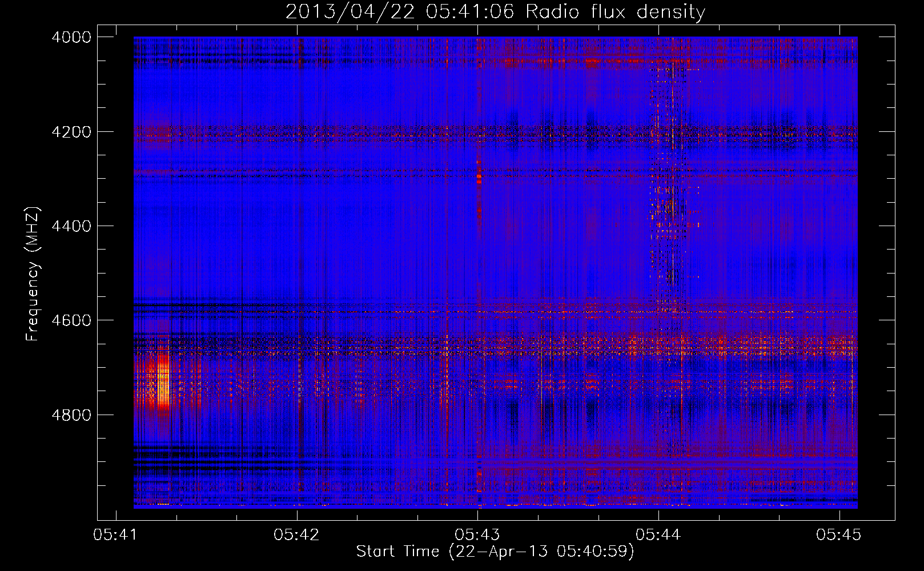The width and height of the screenshot is (924, 571).
Task: Click the plot title "2013/04/22 05:41:06 Radio flux density"
Action: pyautogui.click(x=495, y=11)
